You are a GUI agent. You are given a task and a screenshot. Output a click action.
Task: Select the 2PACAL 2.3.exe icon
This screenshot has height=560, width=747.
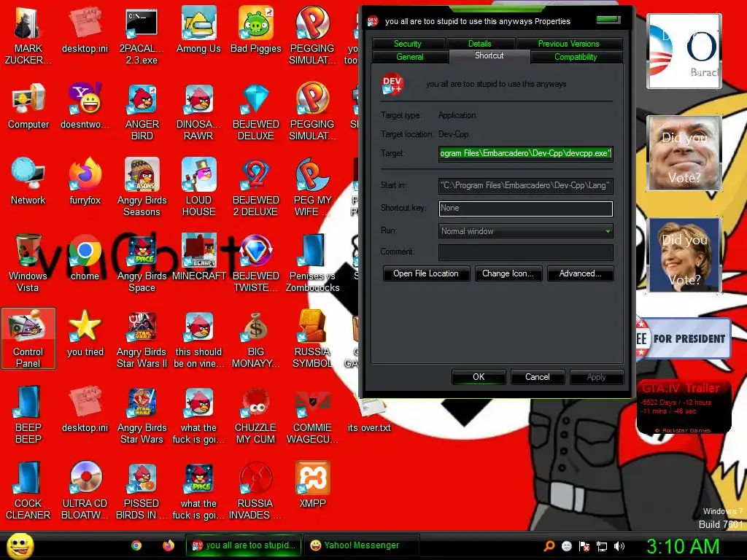142,36
